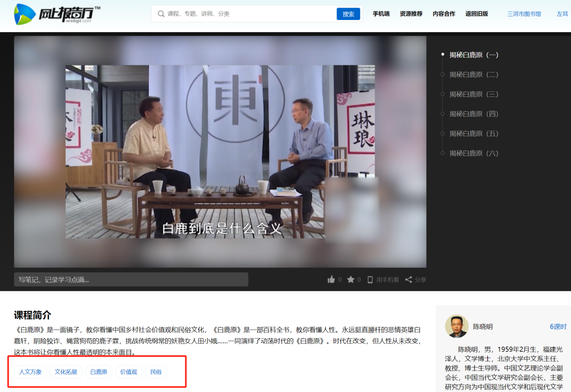
Task: Click the 网上报告厅 site logo
Action: 57,14
